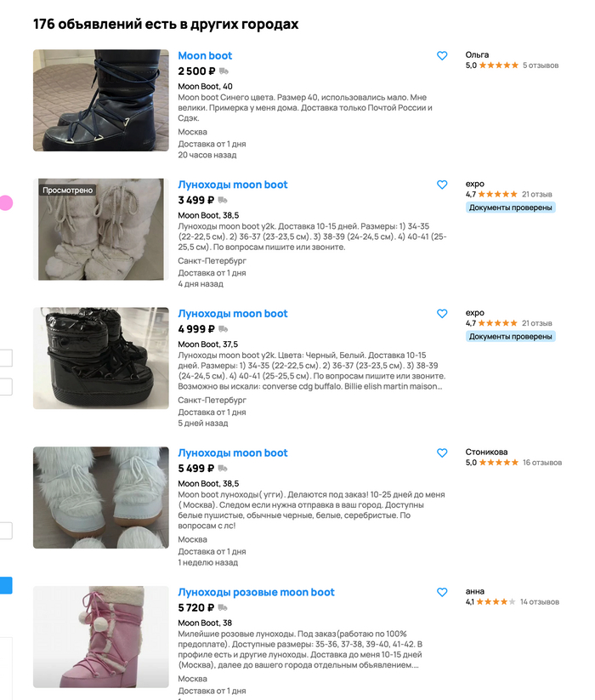Add the 3 499 ₽ Луноходы listing to favorites
Image resolution: width=595 pixels, height=700 pixels.
442,185
